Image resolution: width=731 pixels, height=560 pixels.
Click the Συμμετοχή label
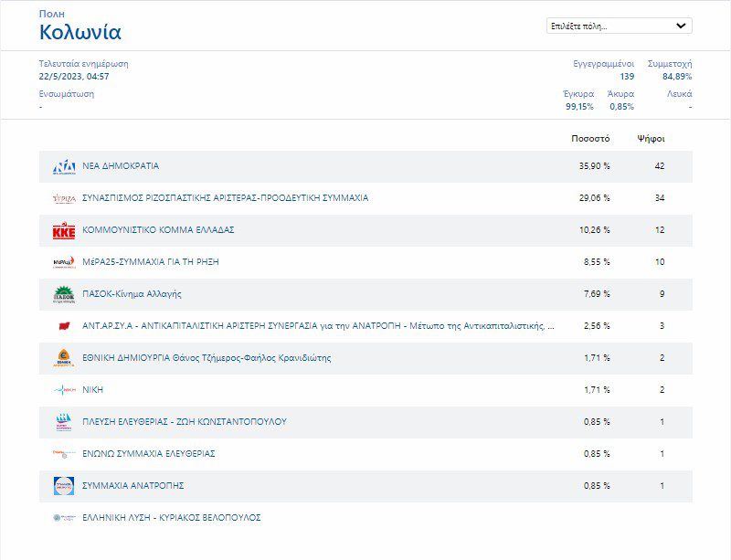coord(670,64)
